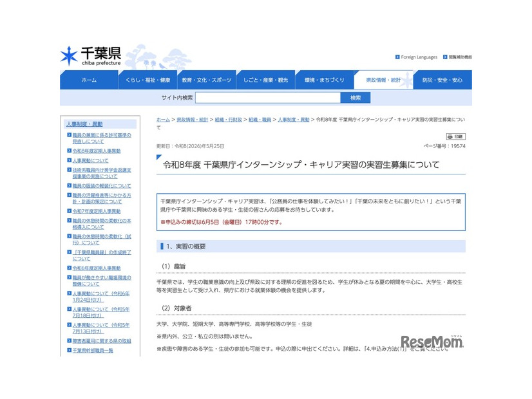Click arrow icon beside 技術系職員向け奨学金返還支援事業の実施について

click(69, 170)
